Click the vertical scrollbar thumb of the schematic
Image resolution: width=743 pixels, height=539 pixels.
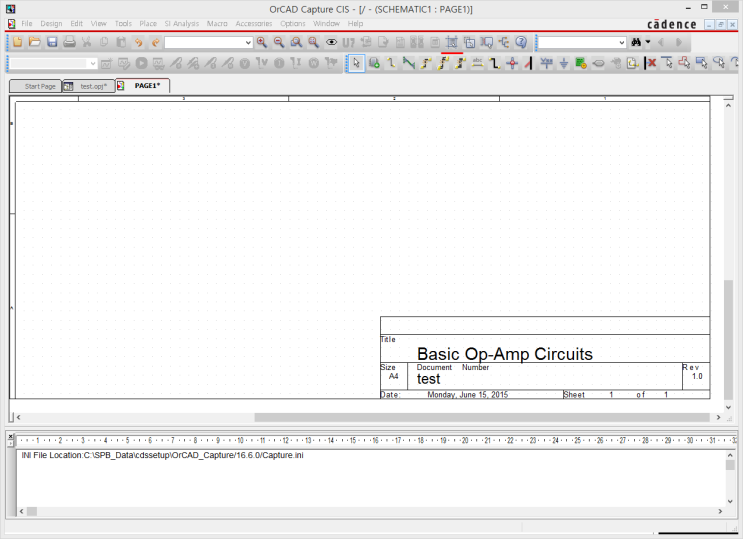pyautogui.click(x=728, y=339)
